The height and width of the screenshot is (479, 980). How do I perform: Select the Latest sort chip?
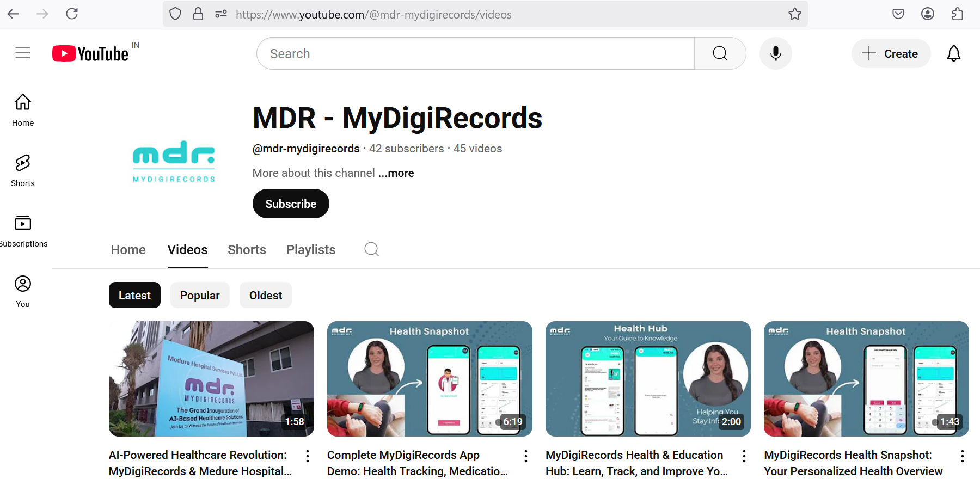pos(134,295)
